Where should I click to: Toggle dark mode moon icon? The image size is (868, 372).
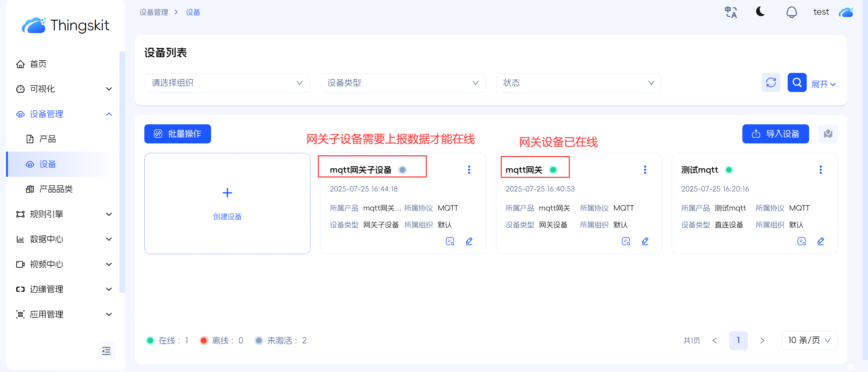(x=760, y=12)
